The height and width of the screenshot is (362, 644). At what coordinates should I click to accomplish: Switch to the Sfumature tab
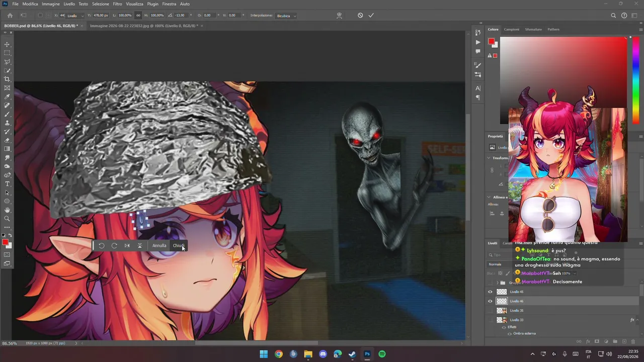pyautogui.click(x=533, y=29)
